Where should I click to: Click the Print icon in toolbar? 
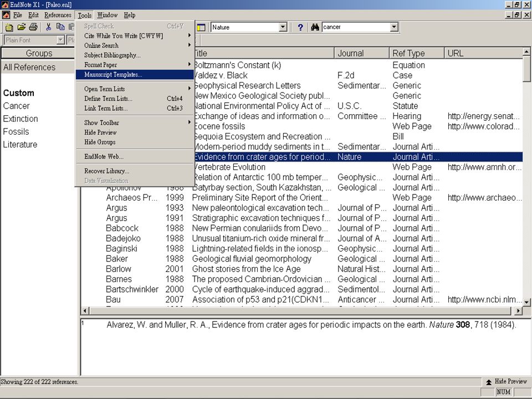tap(33, 27)
